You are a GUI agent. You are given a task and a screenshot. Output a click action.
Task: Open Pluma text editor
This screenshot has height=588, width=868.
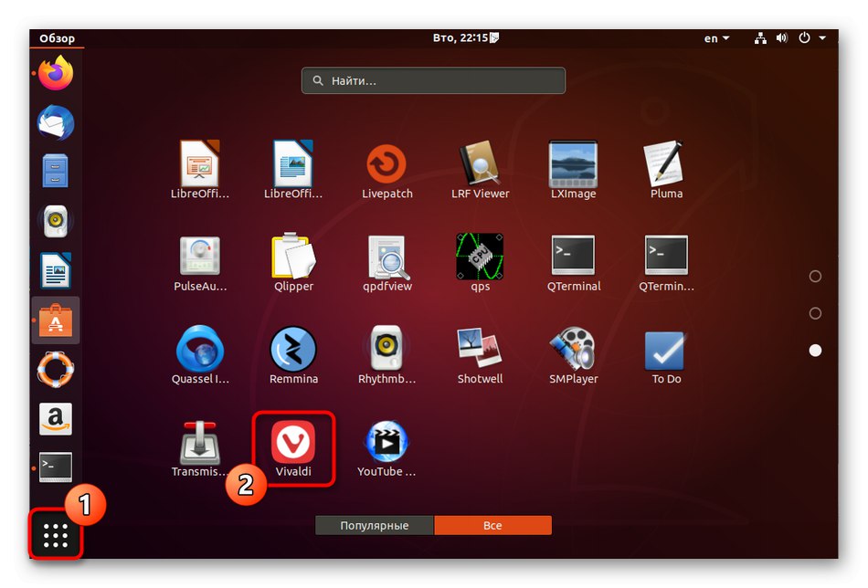pos(664,163)
